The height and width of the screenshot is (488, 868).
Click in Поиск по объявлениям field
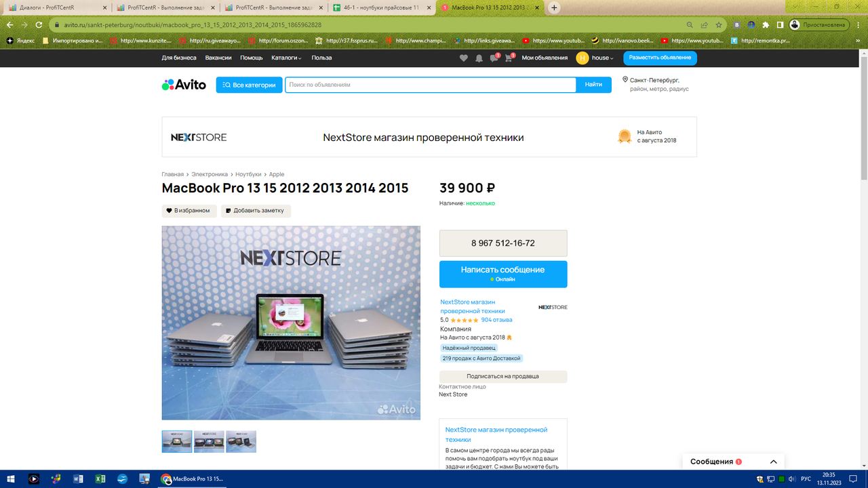(x=430, y=85)
